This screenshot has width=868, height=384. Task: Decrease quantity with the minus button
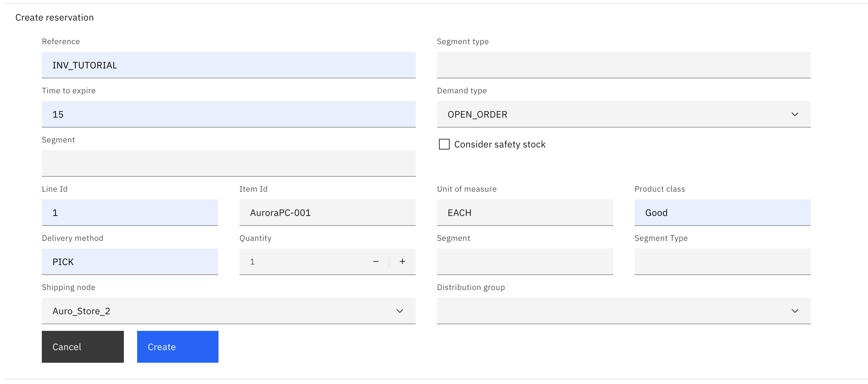point(376,262)
